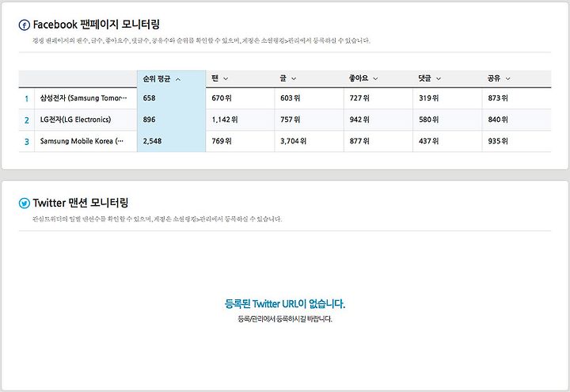
Task: Click Twitter 맨션 모니터링 heading
Action: (x=81, y=203)
